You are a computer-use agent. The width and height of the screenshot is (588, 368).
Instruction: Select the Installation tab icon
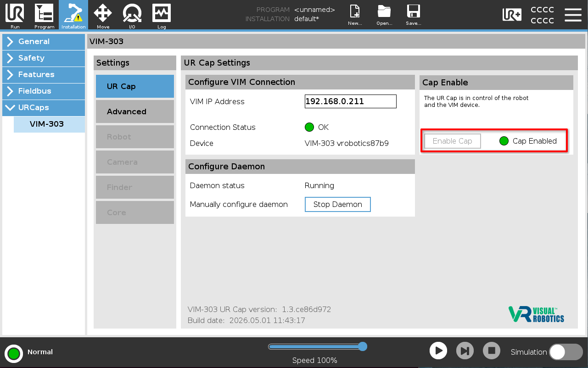pyautogui.click(x=73, y=15)
